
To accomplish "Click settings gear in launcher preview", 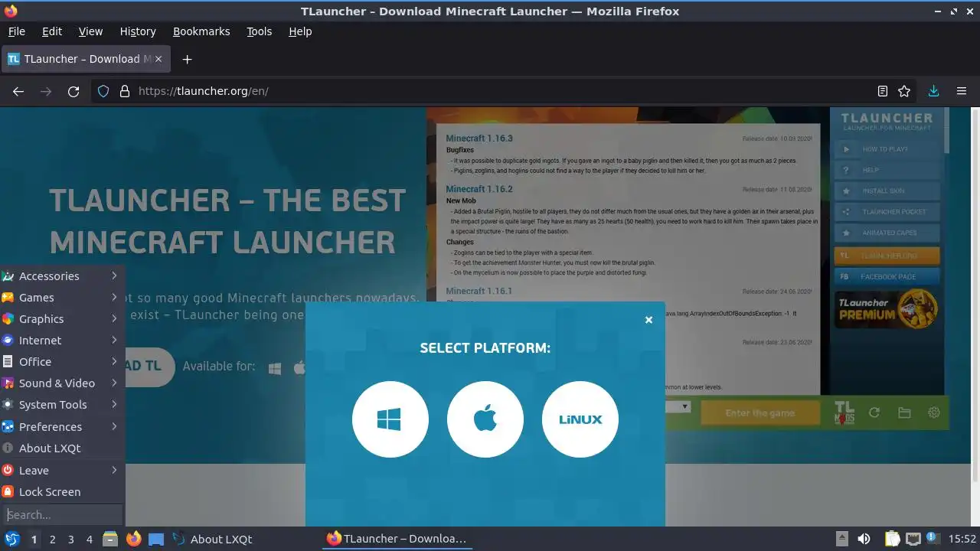I will (x=934, y=413).
